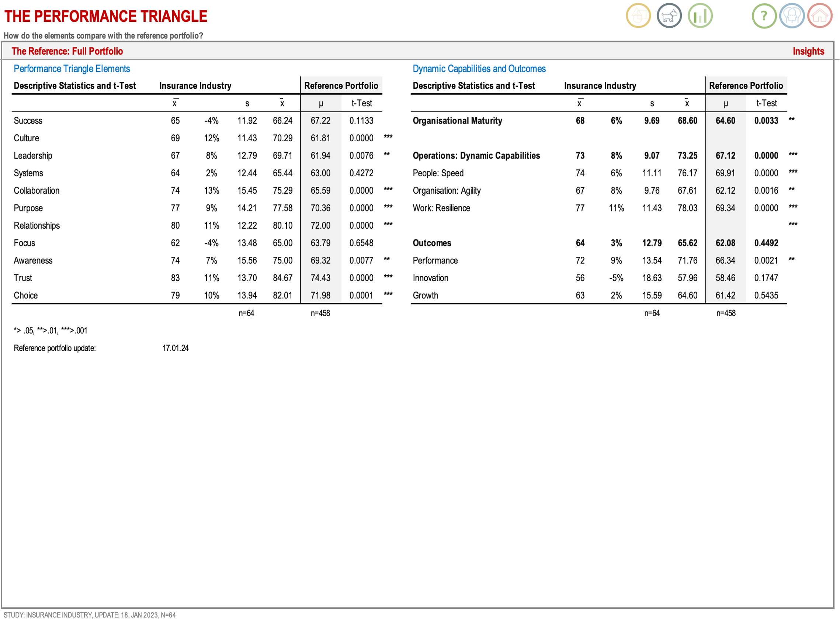The width and height of the screenshot is (840, 619).
Task: Click the Outcomes row label
Action: pos(432,243)
